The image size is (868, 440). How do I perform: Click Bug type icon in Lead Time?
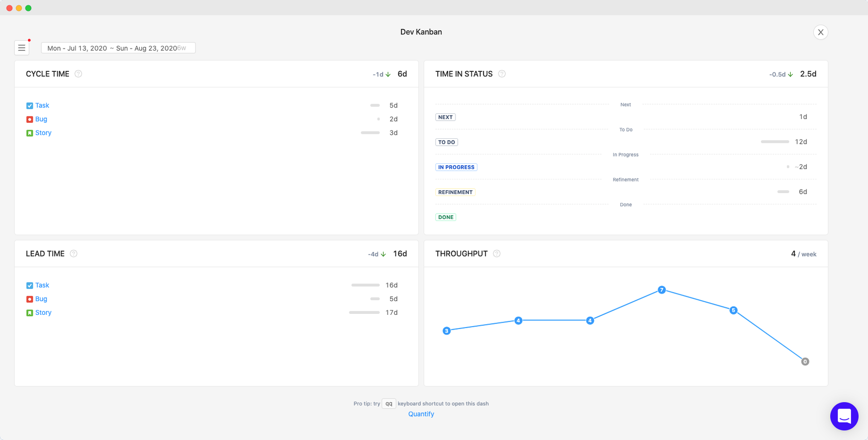pos(29,299)
